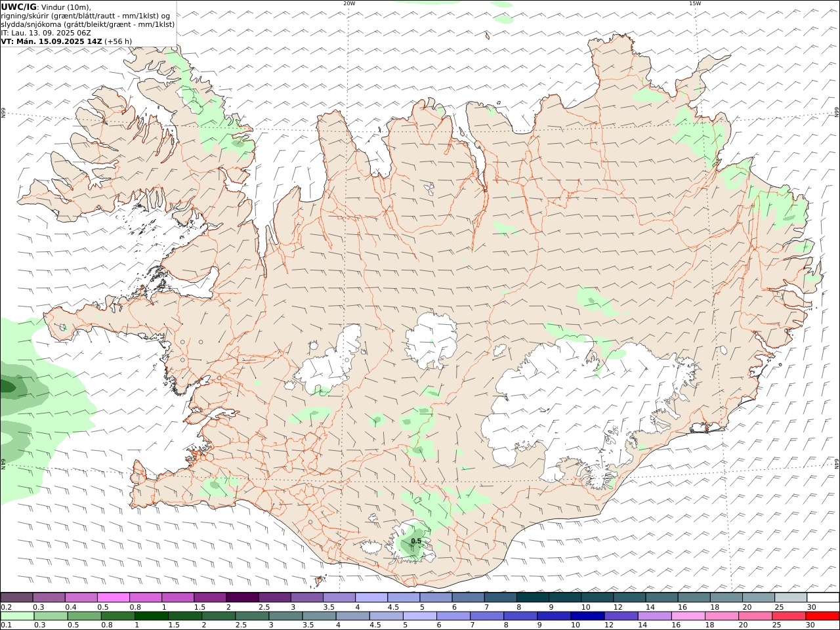The height and width of the screenshot is (630, 840).
Task: Pick the bright red 30 mm rain swatch
Action: (x=822, y=616)
